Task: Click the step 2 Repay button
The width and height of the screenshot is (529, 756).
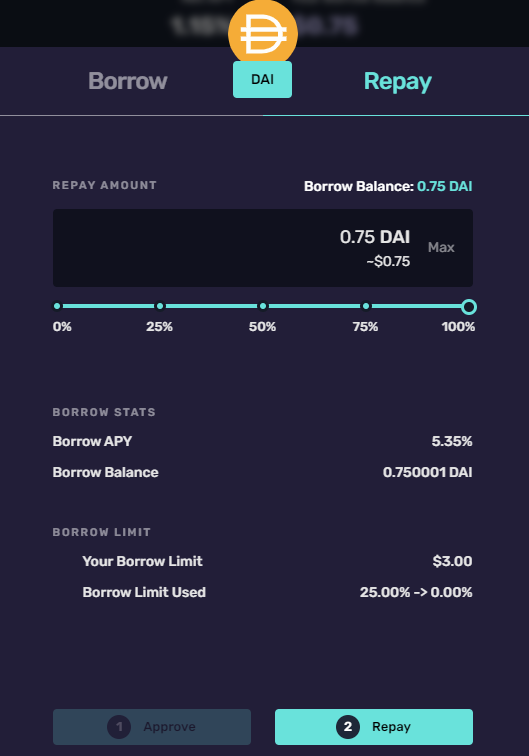Action: [x=374, y=727]
